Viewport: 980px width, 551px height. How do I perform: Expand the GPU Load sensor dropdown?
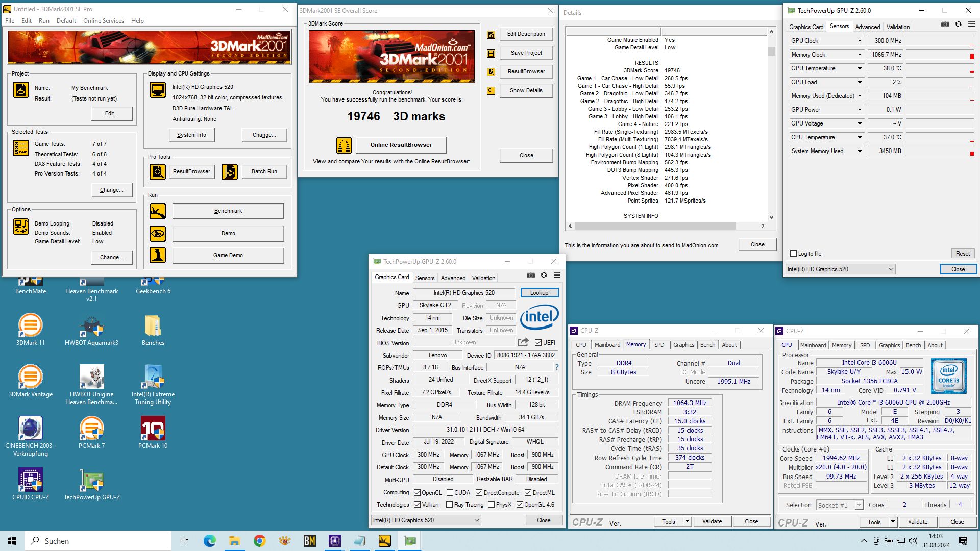click(860, 82)
